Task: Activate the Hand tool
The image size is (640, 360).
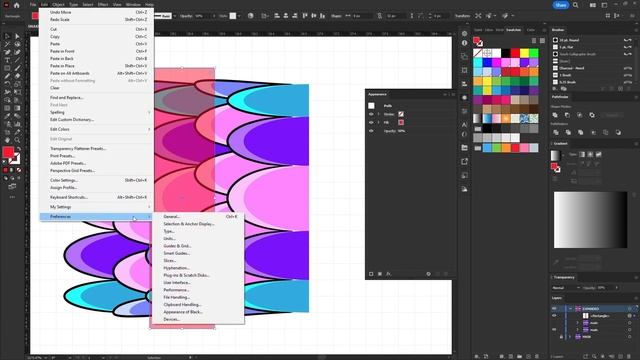Action: click(x=7, y=140)
